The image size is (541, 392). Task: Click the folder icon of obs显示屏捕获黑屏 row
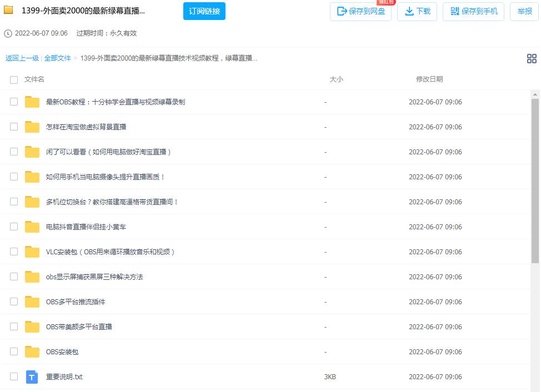click(32, 277)
